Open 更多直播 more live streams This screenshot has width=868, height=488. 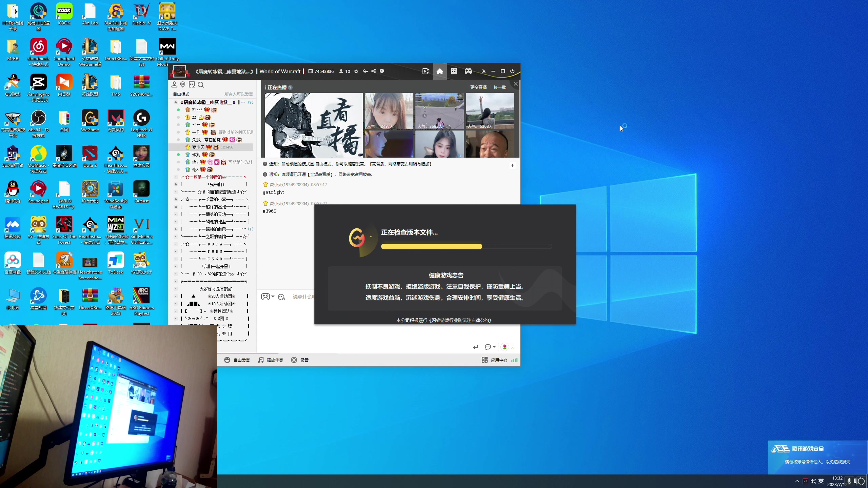(x=478, y=87)
